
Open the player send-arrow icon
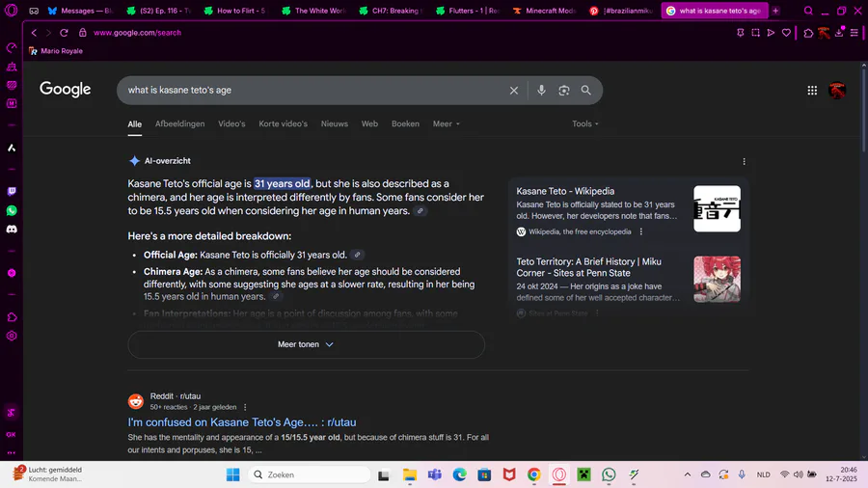tap(771, 33)
